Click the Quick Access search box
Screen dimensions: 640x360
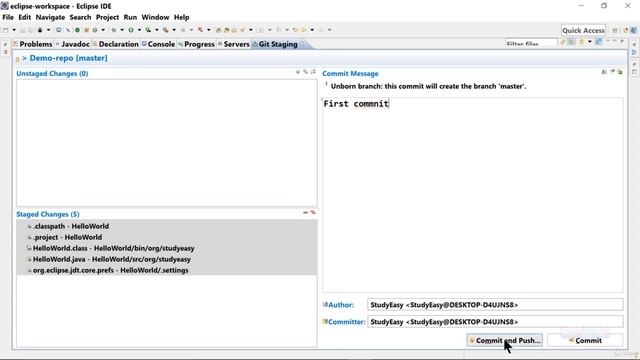583,30
